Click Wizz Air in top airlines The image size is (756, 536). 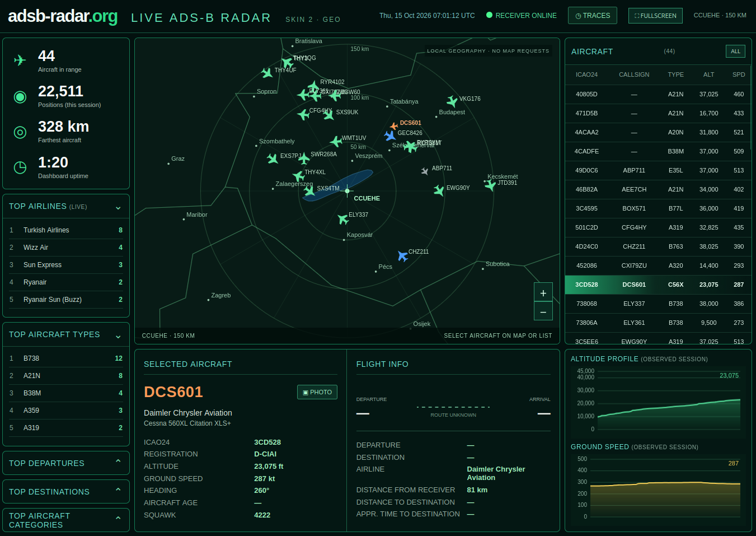(66, 248)
